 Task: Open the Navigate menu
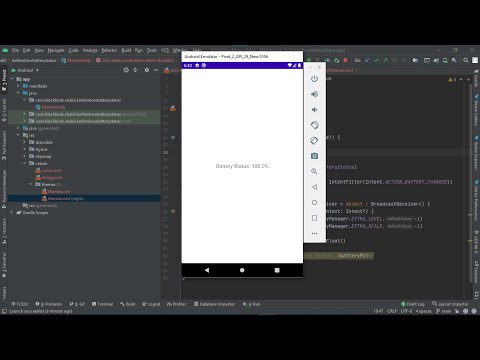coord(56,50)
